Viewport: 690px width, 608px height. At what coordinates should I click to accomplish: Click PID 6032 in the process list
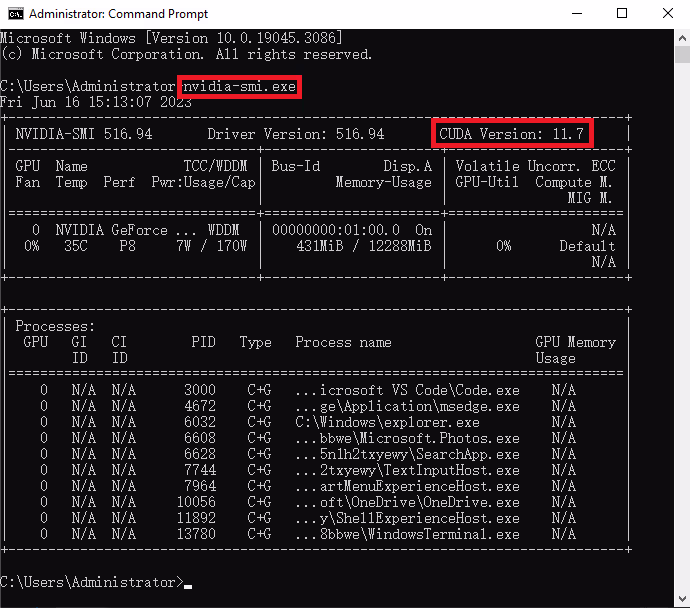tap(200, 422)
